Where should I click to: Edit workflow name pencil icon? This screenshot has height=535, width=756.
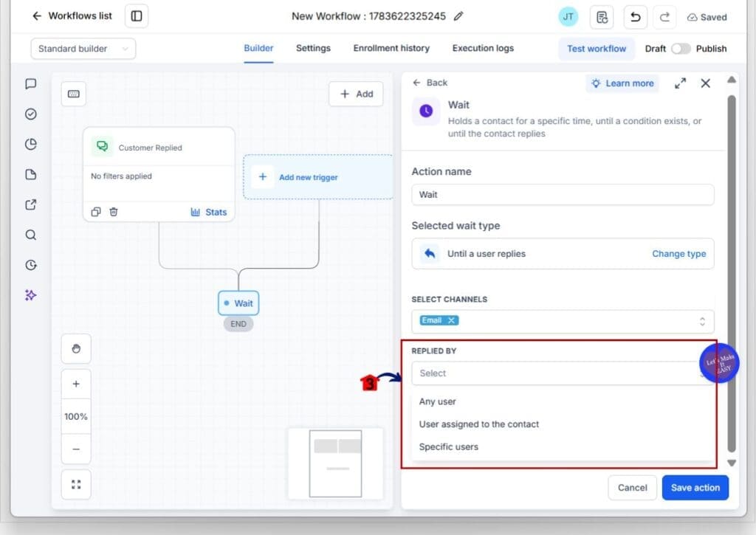(458, 16)
